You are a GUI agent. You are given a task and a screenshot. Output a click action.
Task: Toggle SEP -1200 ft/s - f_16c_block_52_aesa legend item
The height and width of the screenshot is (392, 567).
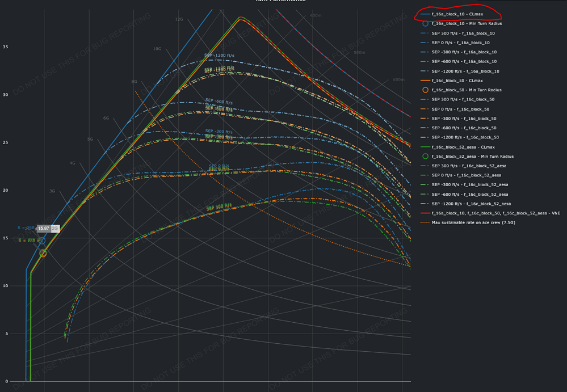click(466, 204)
